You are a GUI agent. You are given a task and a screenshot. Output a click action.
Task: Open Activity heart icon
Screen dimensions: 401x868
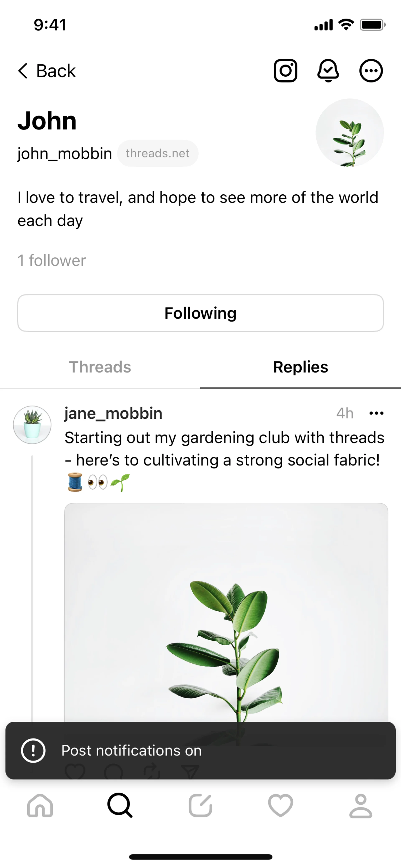tap(280, 806)
